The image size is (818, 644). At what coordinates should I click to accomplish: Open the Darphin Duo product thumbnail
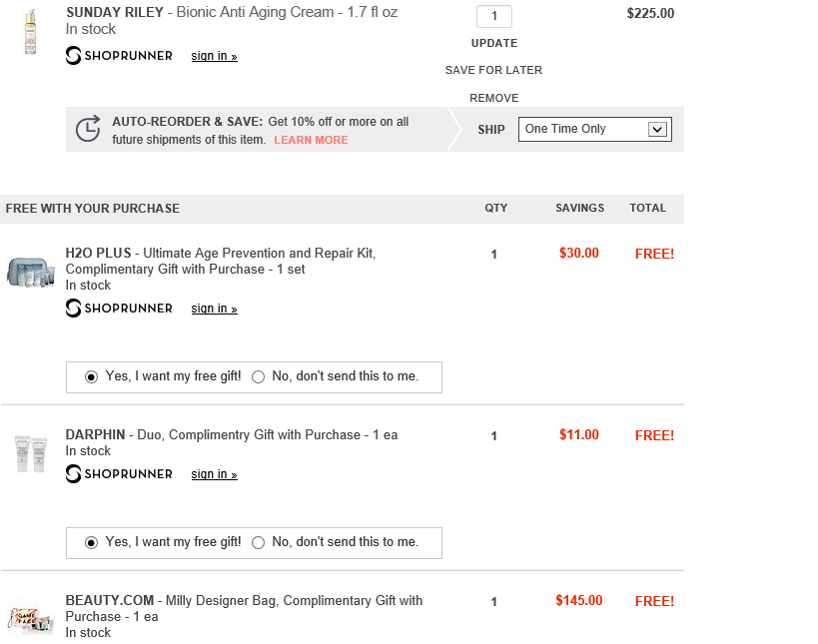tap(30, 453)
